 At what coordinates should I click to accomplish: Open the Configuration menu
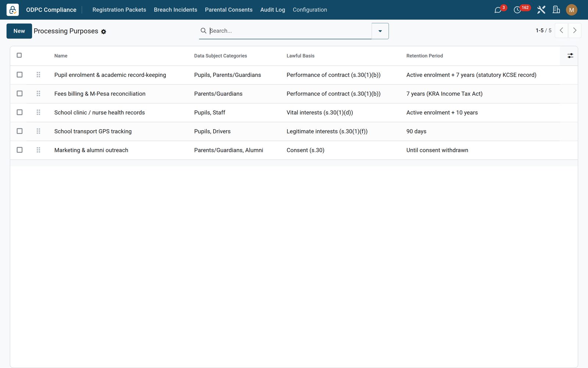(310, 10)
